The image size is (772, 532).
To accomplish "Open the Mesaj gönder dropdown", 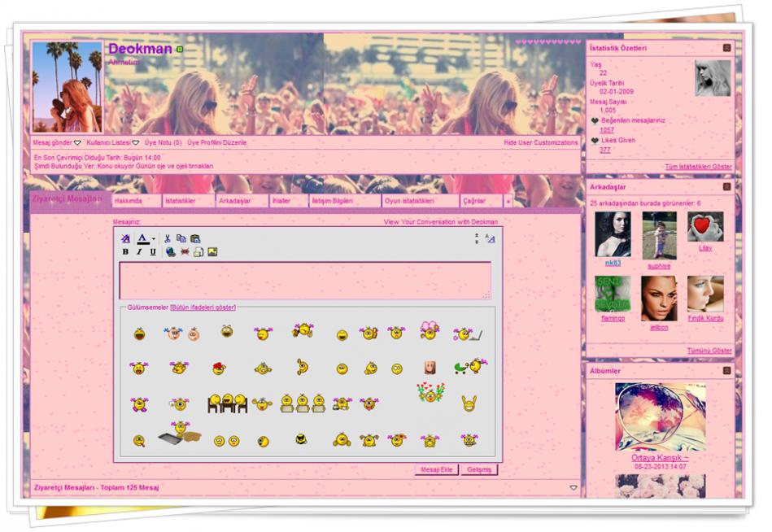I will 56,142.
